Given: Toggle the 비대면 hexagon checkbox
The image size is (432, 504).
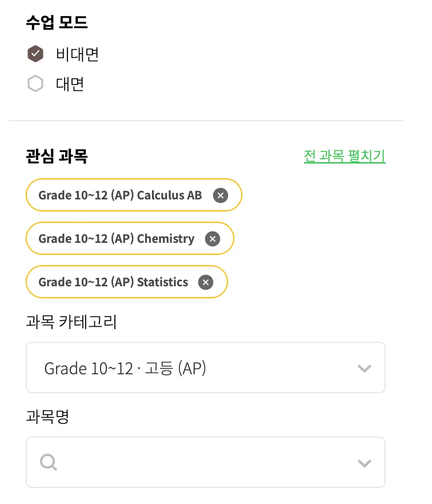Looking at the screenshot, I should tap(35, 54).
